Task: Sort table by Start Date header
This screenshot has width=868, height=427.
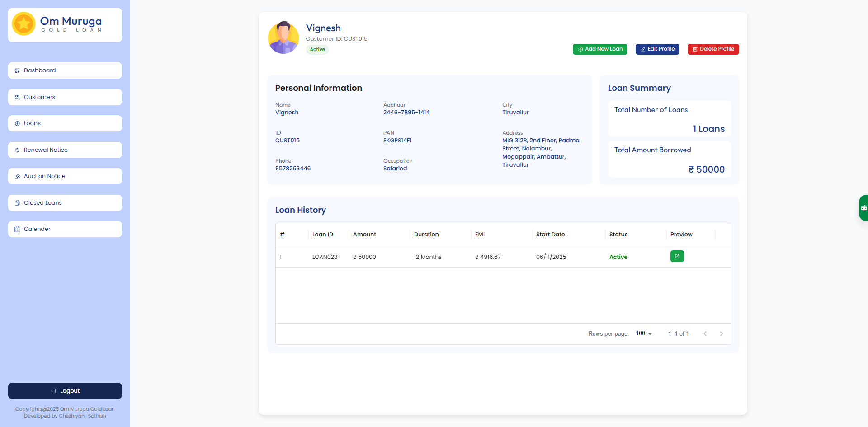Action: [550, 235]
